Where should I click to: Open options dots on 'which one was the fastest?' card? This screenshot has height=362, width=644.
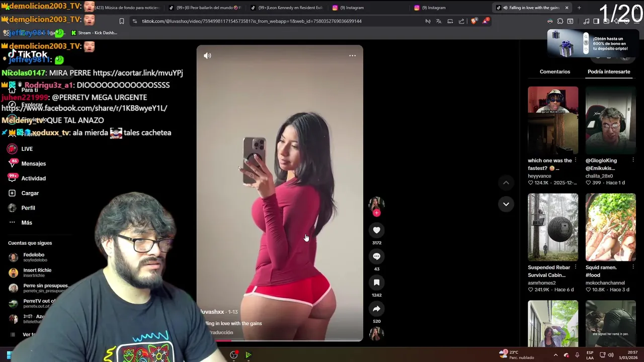[576, 160]
